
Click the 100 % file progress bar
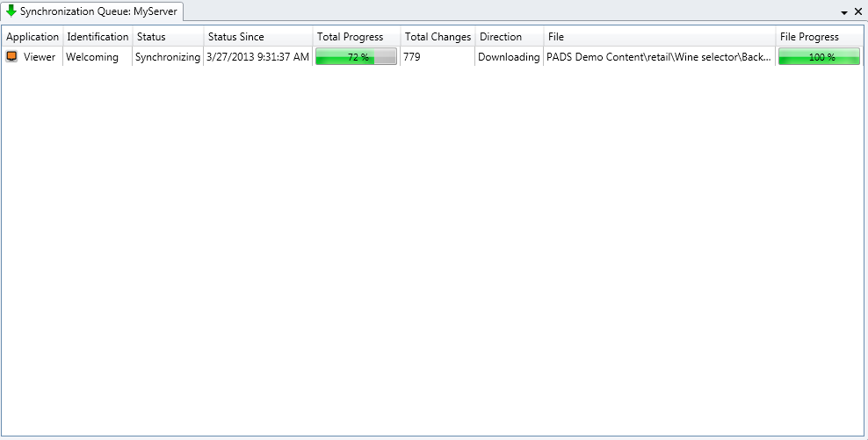coord(820,56)
